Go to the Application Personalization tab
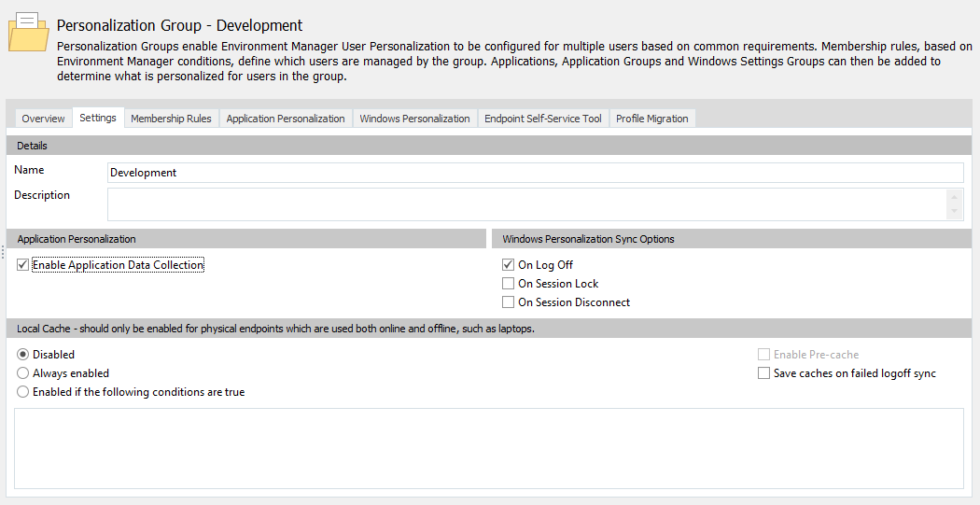The width and height of the screenshot is (980, 505). point(286,119)
